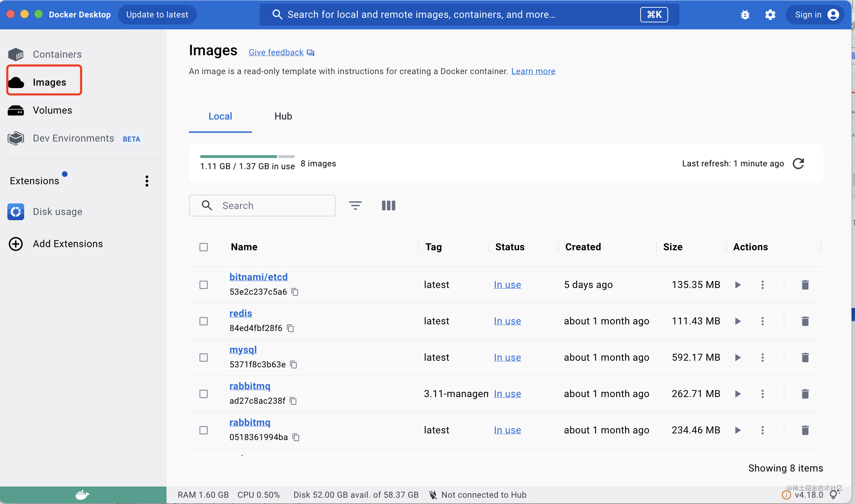Open the extensions overflow menu

click(147, 181)
